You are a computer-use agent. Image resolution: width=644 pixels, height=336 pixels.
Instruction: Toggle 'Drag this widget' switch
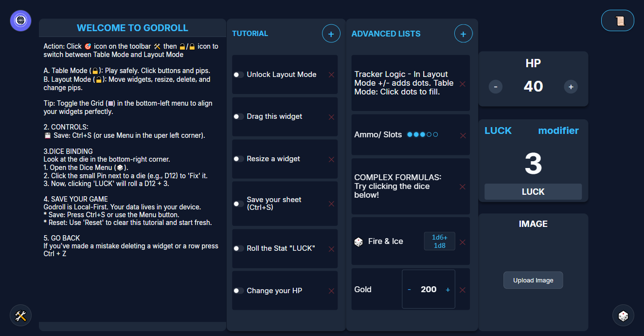pyautogui.click(x=238, y=116)
